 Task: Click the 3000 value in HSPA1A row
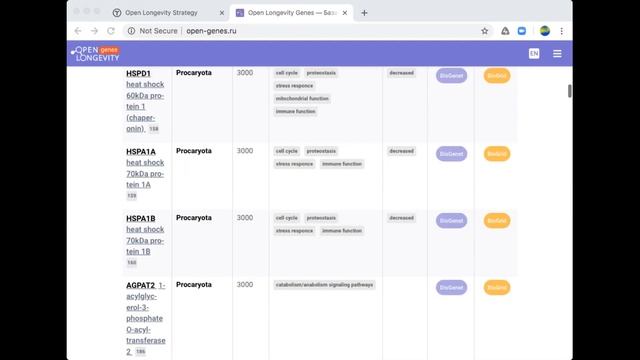click(245, 151)
